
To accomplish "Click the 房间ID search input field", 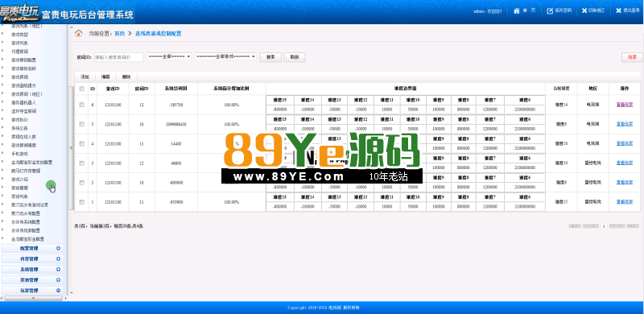I will (x=118, y=57).
